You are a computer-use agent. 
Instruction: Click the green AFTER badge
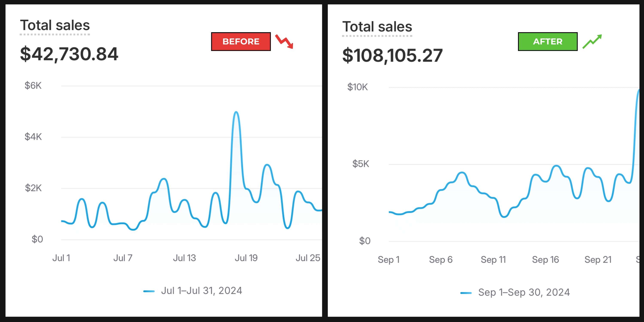pos(547,41)
